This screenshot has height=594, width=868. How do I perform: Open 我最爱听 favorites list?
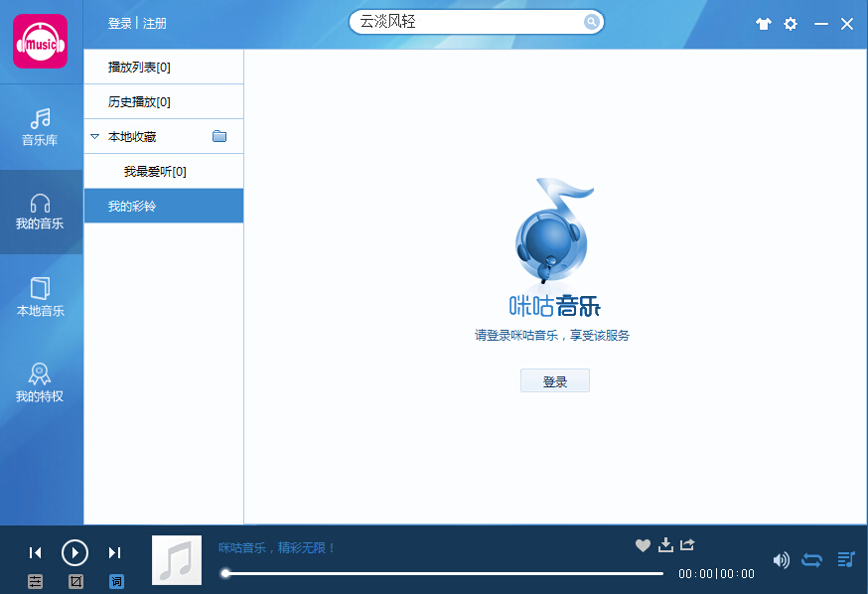(147, 171)
